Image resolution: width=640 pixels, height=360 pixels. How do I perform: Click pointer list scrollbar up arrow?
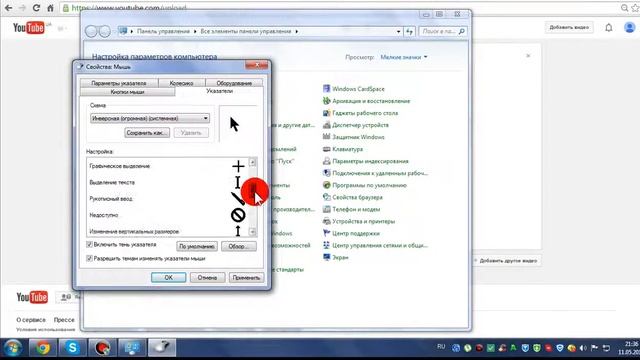click(253, 162)
